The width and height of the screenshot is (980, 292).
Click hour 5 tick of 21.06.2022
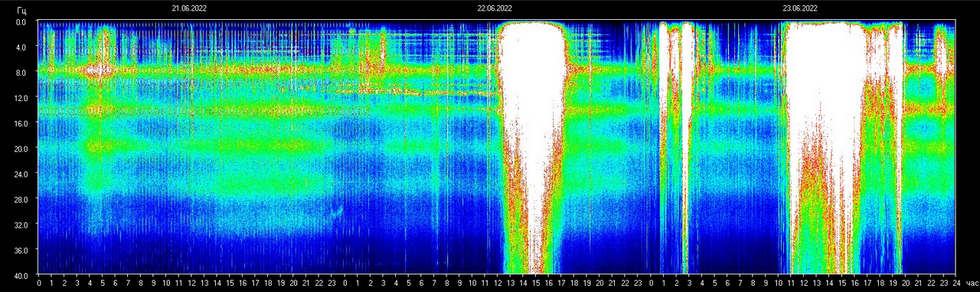pyautogui.click(x=103, y=283)
